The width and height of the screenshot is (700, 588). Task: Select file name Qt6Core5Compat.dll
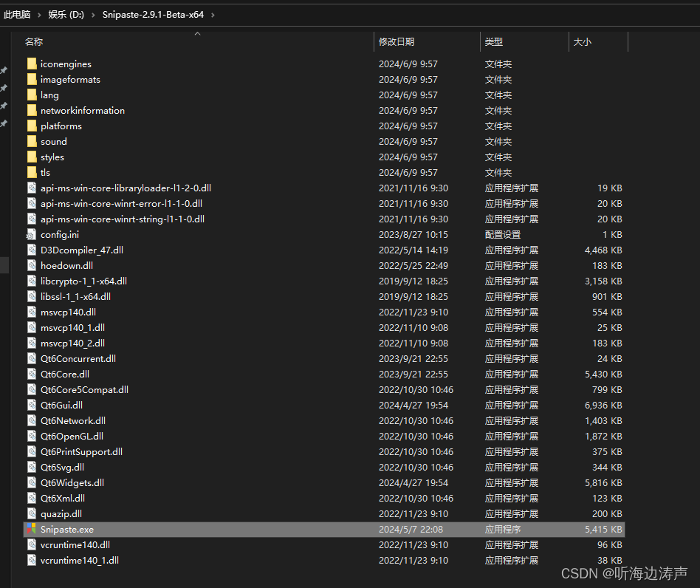[84, 390]
